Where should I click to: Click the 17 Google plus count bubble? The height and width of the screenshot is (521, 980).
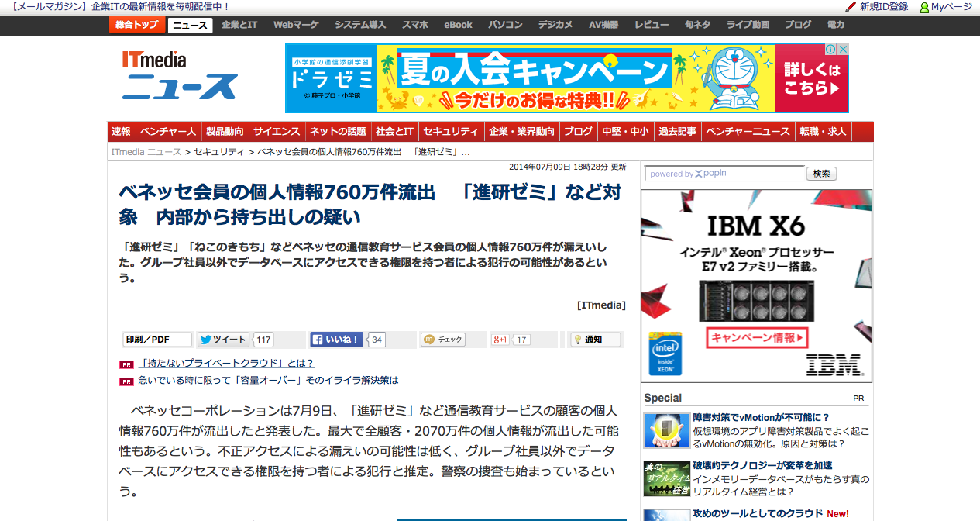[x=522, y=340]
